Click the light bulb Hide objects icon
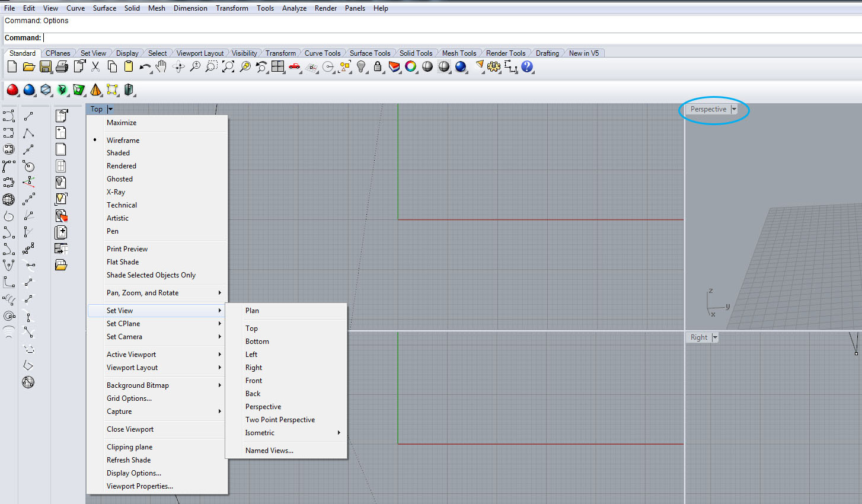This screenshot has height=504, width=862. (361, 67)
